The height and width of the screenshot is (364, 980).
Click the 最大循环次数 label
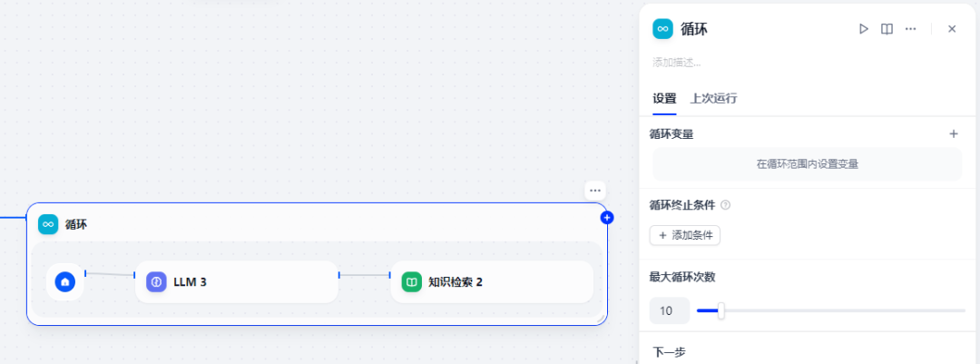(681, 277)
